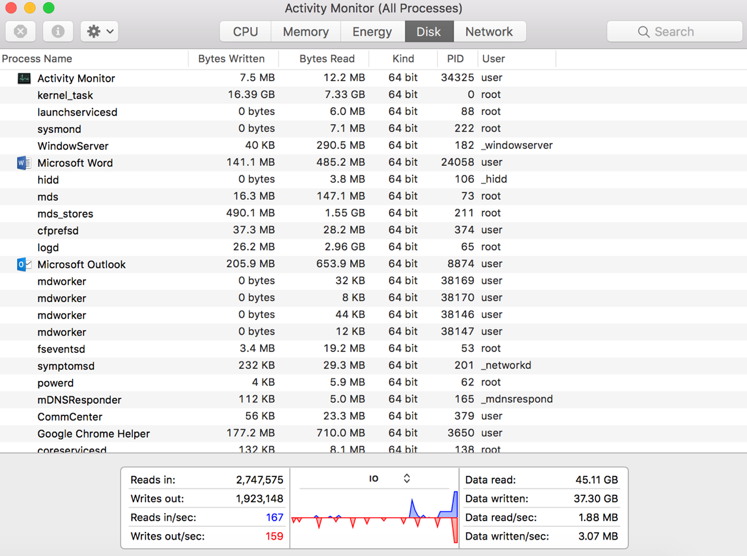Screen dimensions: 747x556
Task: Switch to the Memory tab
Action: 305,32
